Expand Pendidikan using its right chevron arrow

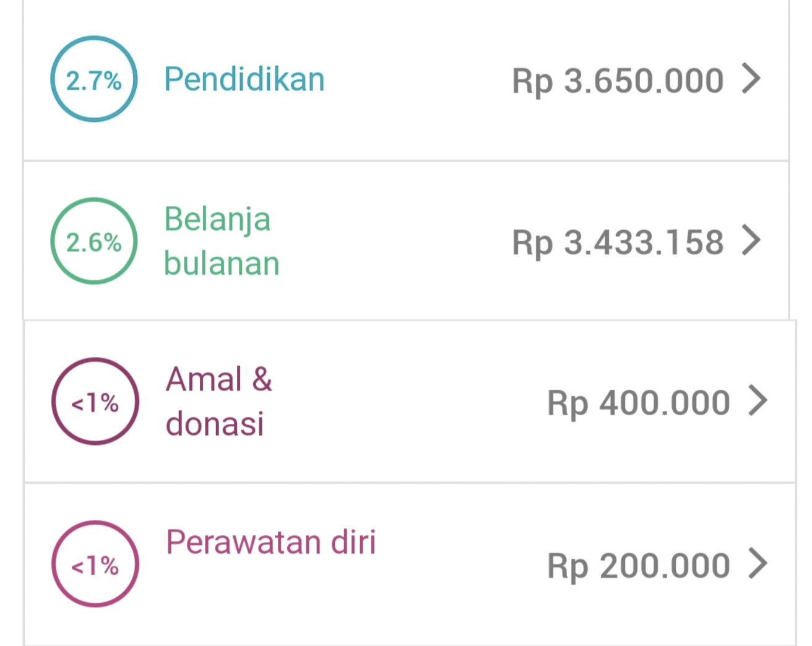tap(751, 79)
